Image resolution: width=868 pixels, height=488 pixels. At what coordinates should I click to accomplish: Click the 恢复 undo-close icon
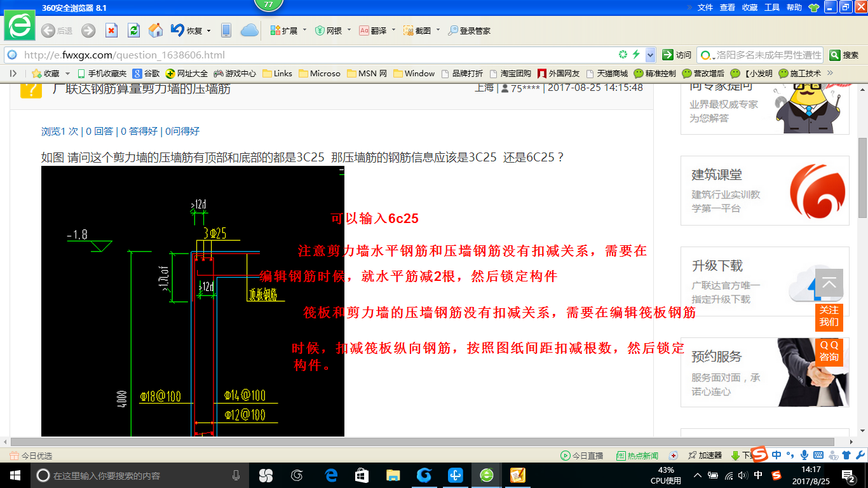coord(178,30)
